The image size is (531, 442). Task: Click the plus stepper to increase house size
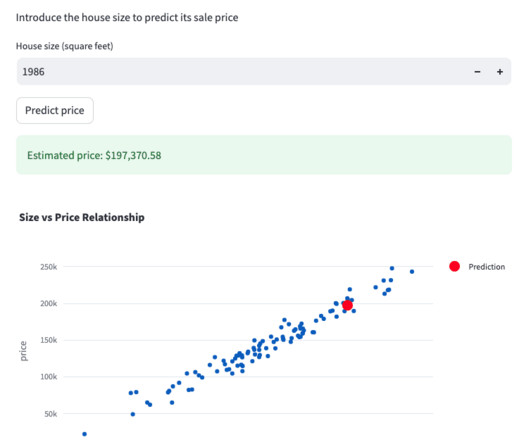(500, 71)
